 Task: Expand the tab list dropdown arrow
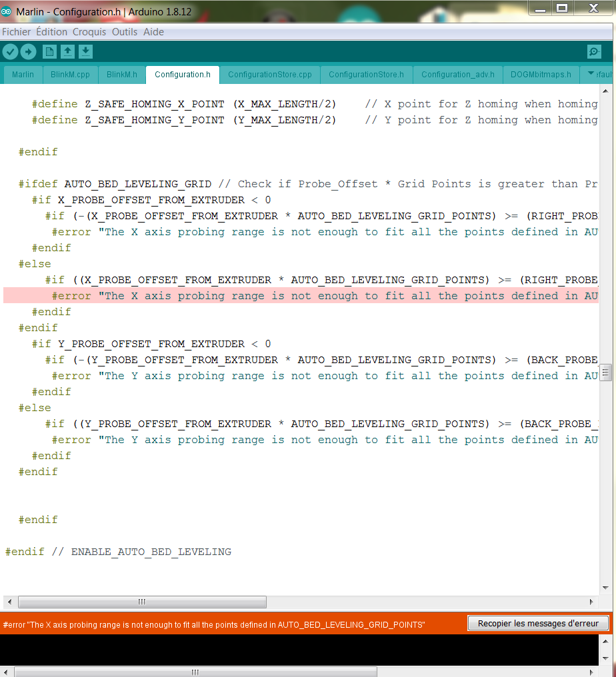[591, 73]
